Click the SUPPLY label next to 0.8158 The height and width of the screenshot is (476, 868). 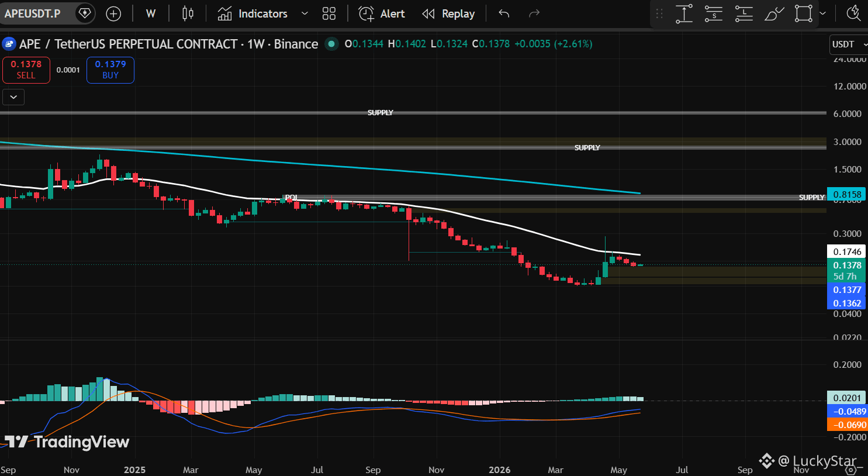click(x=812, y=198)
